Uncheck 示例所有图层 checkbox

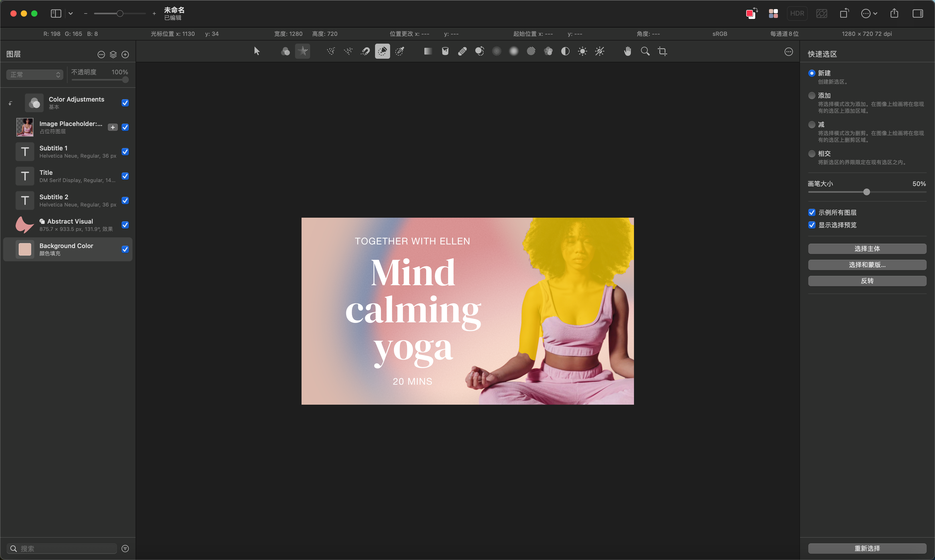(812, 212)
